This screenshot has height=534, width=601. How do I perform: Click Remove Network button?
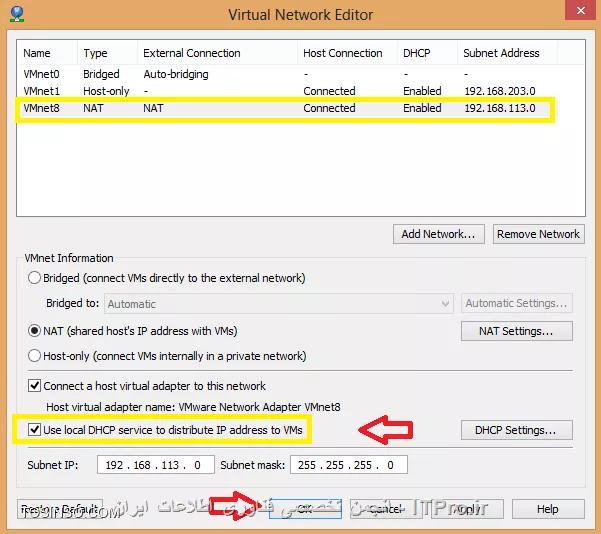point(539,234)
